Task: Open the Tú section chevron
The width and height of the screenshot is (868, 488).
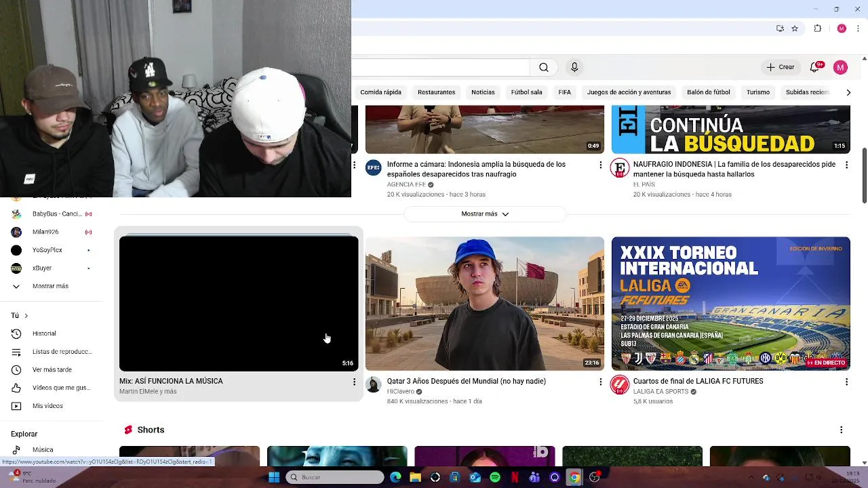Action: (x=26, y=316)
